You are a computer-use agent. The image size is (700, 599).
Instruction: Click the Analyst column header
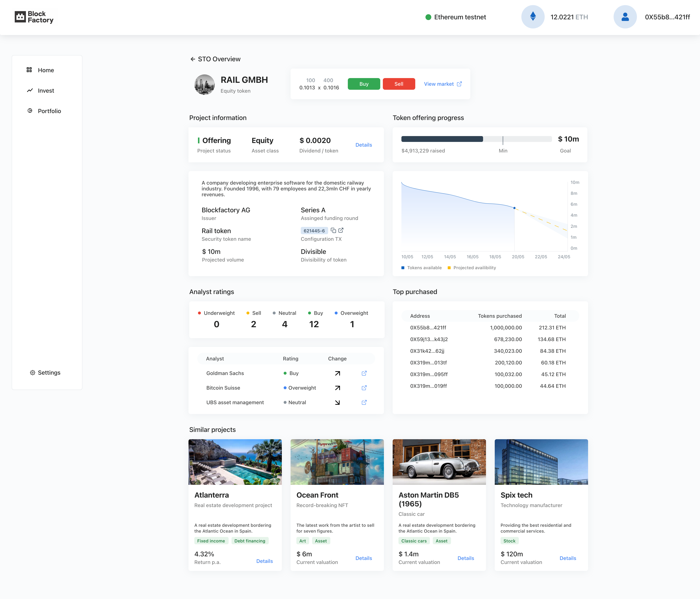(x=215, y=359)
